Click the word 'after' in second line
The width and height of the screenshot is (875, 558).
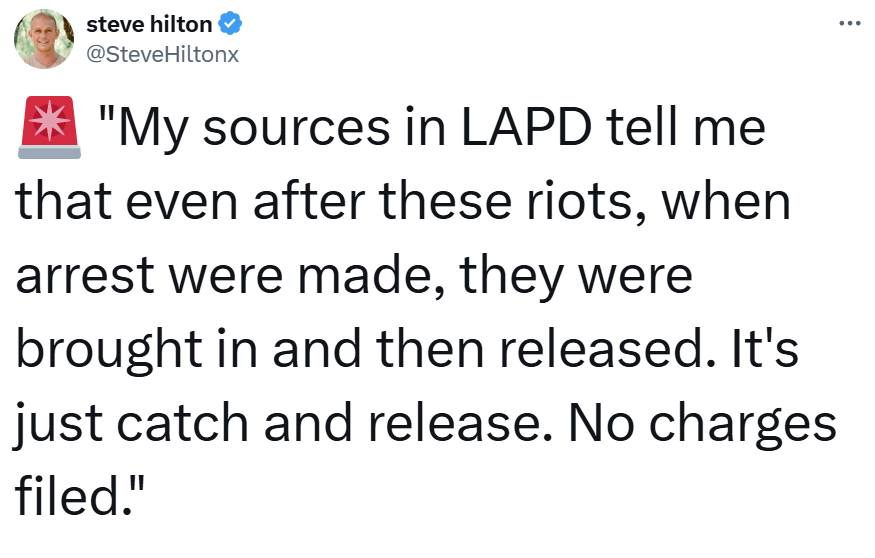point(309,201)
